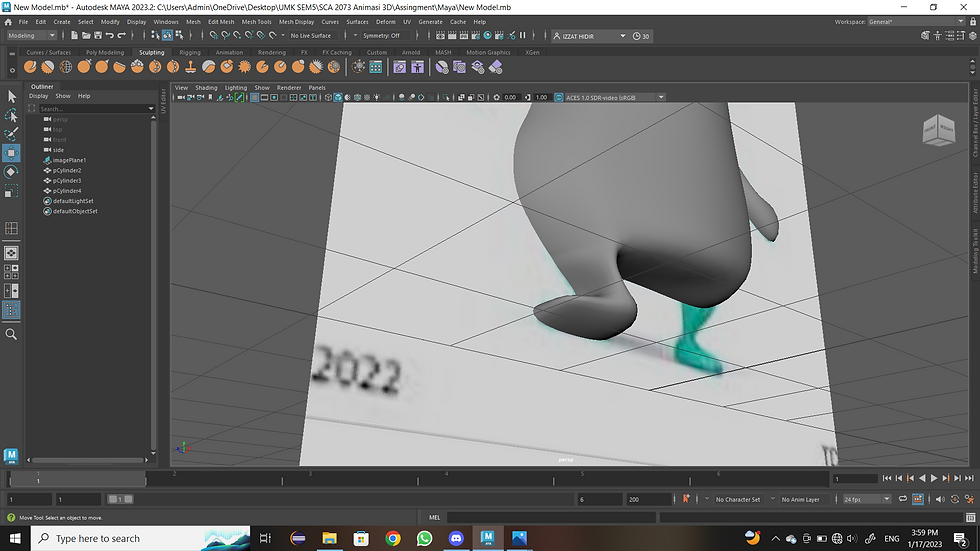Activate the Select tool arrow

(x=11, y=96)
